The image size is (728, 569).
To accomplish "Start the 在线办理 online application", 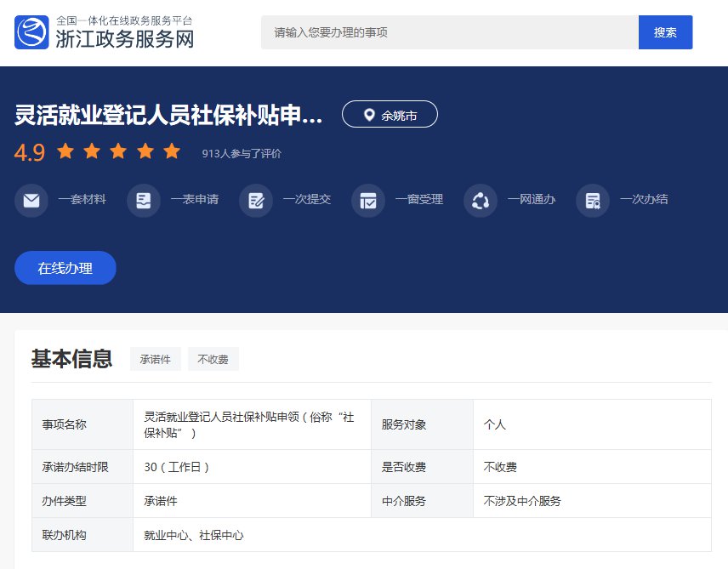I will [x=65, y=268].
